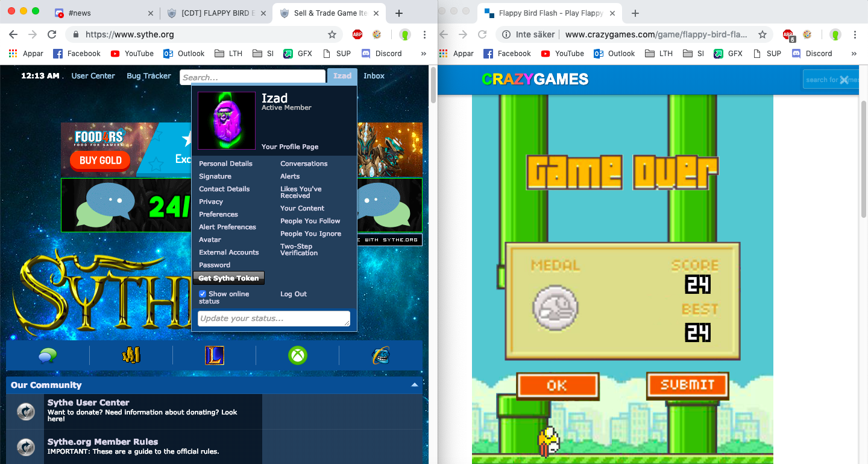Viewport: 868px width, 464px height.
Task: Open Your Profile Page link
Action: point(290,147)
